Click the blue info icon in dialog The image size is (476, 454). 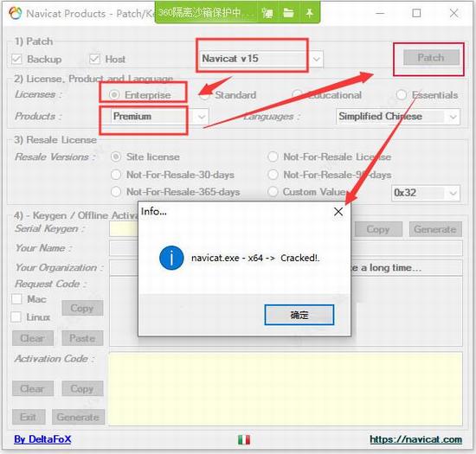click(171, 258)
